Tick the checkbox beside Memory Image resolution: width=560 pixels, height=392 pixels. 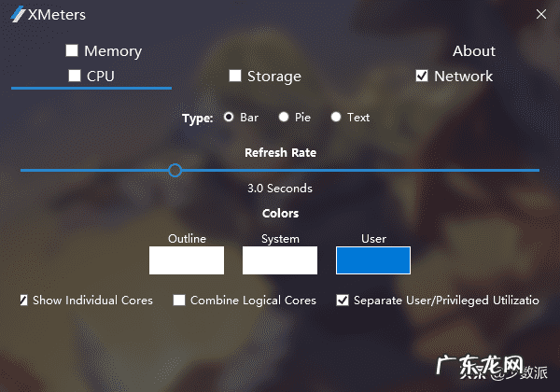[72, 50]
